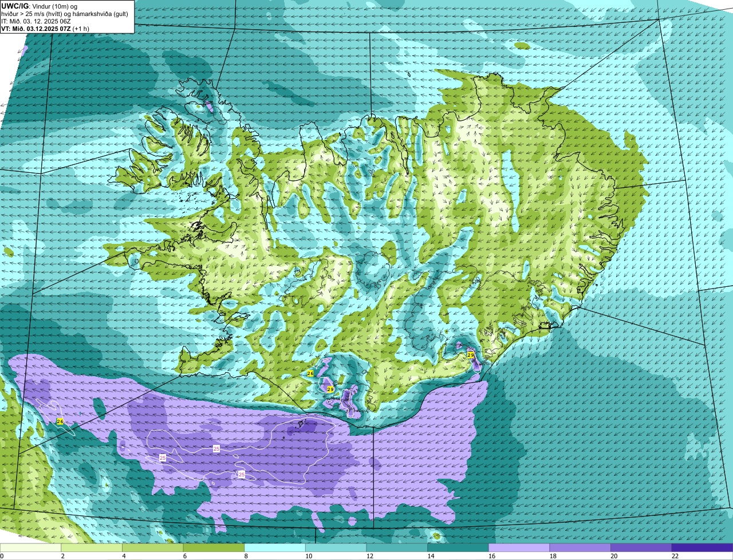Viewport: 733px width, 560px height.
Task: Click the text "hviður > 25 m/s (hvítt) og hámarkshviða (gult)"
Action: coord(65,13)
